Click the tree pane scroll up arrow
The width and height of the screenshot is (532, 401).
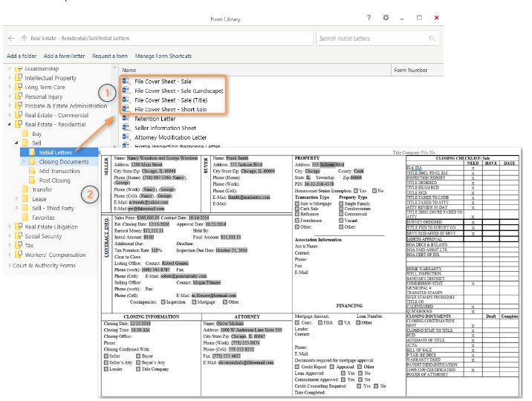point(114,68)
